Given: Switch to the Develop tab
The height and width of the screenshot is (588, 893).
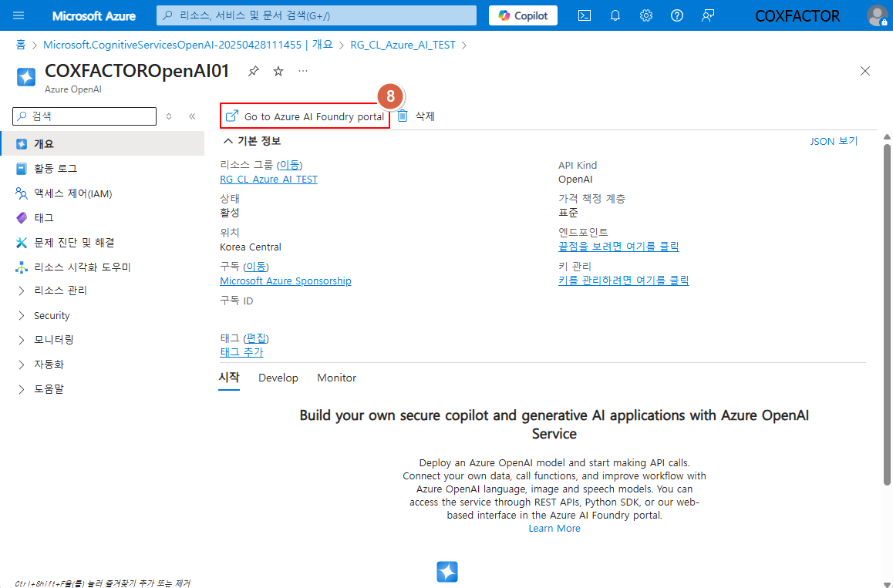Looking at the screenshot, I should (x=278, y=378).
